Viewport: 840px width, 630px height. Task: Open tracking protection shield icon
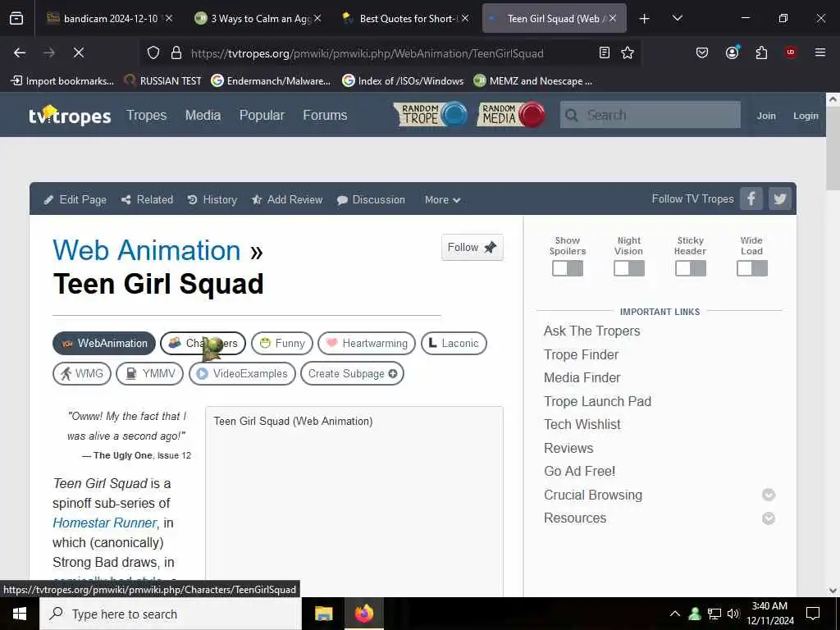pyautogui.click(x=153, y=53)
